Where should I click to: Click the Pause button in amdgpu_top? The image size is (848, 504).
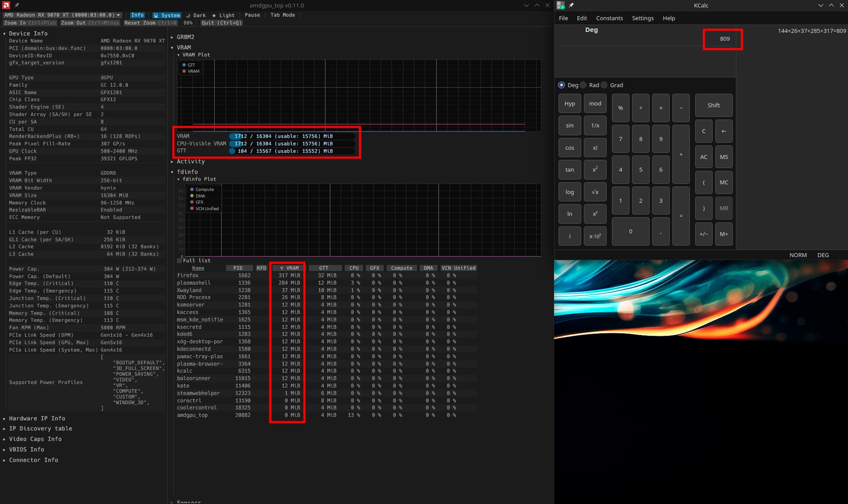tap(252, 15)
